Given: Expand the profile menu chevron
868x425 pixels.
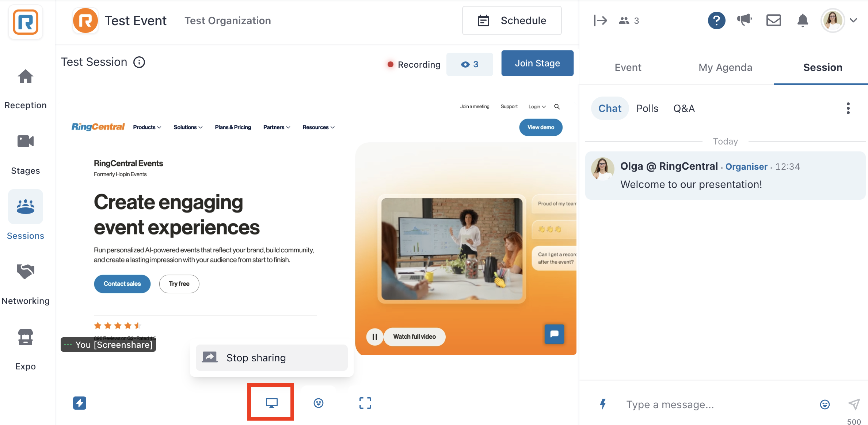Looking at the screenshot, I should (x=853, y=20).
